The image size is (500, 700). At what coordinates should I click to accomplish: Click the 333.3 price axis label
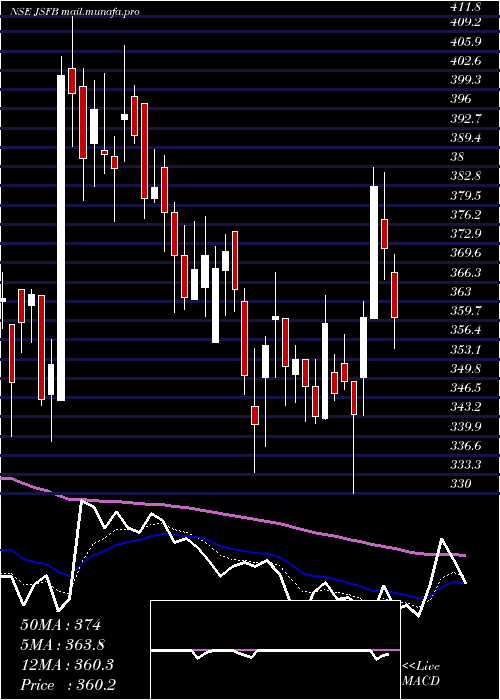(466, 465)
